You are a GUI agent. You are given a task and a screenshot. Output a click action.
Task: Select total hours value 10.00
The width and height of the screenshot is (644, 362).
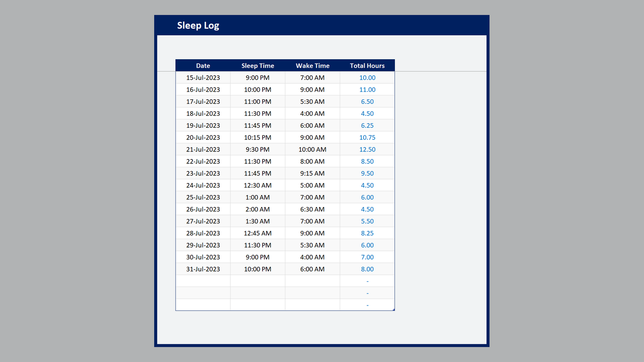[367, 77]
